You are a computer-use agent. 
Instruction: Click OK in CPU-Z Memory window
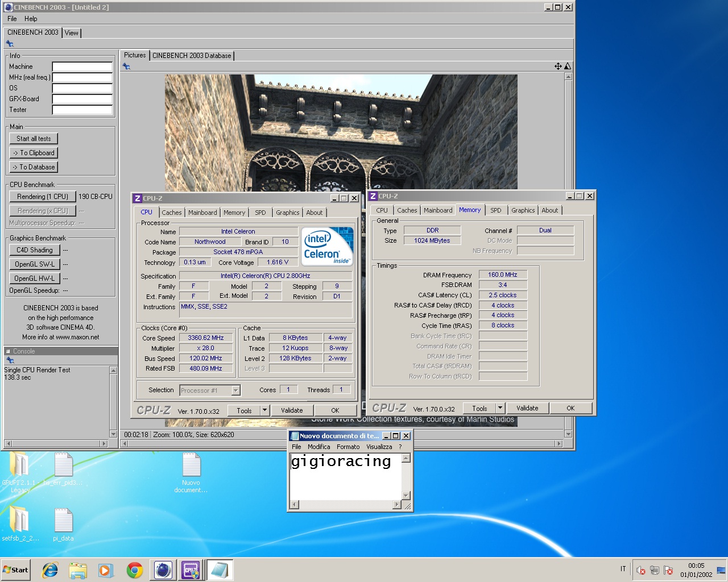click(x=570, y=408)
